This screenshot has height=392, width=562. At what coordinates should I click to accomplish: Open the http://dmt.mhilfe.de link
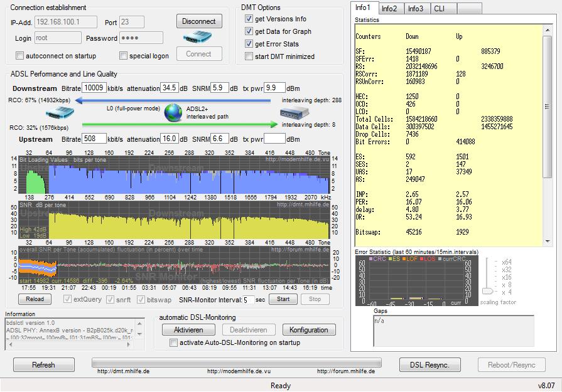(123, 371)
